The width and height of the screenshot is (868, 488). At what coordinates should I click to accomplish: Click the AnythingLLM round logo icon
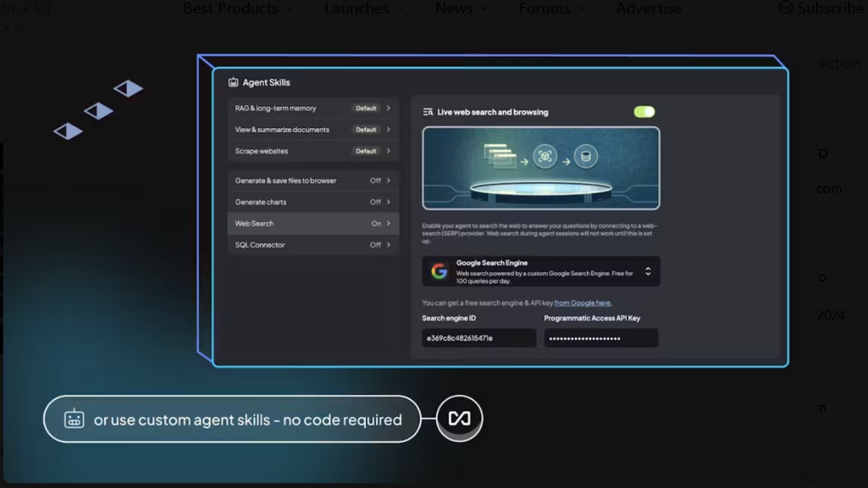click(x=460, y=419)
